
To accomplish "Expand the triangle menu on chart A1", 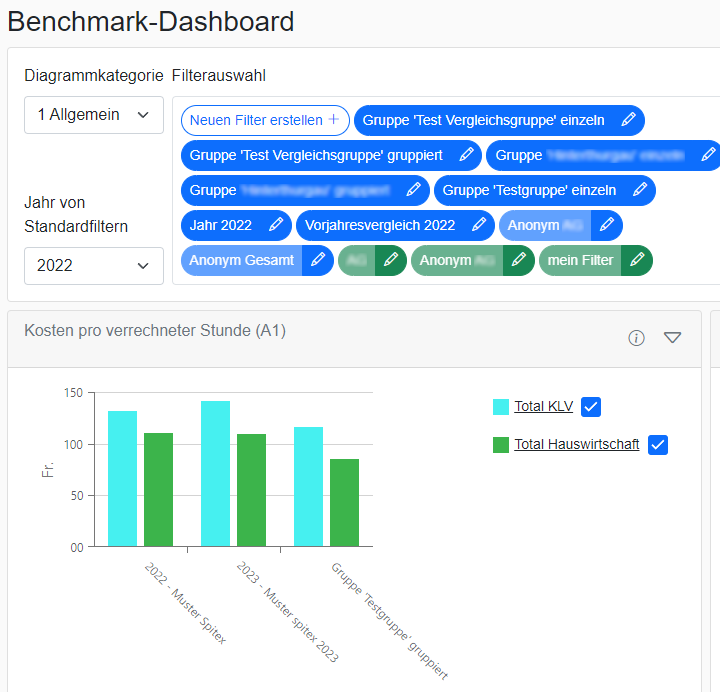I will [x=672, y=338].
